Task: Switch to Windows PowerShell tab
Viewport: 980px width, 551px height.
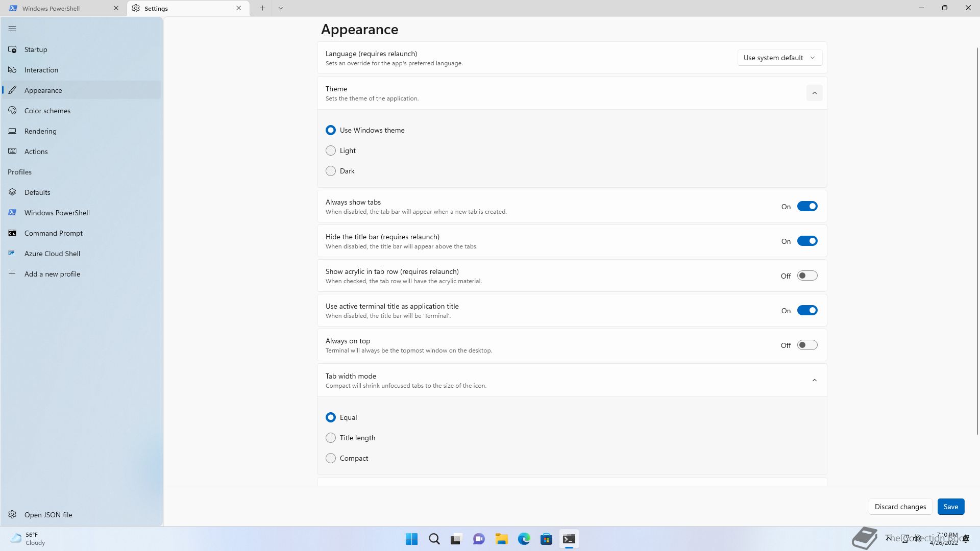Action: 64,8
